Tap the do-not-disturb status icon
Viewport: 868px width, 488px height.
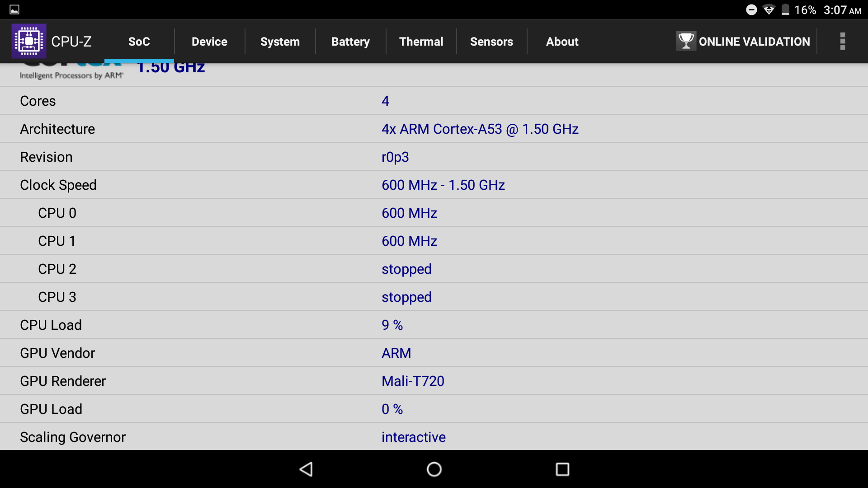(751, 9)
